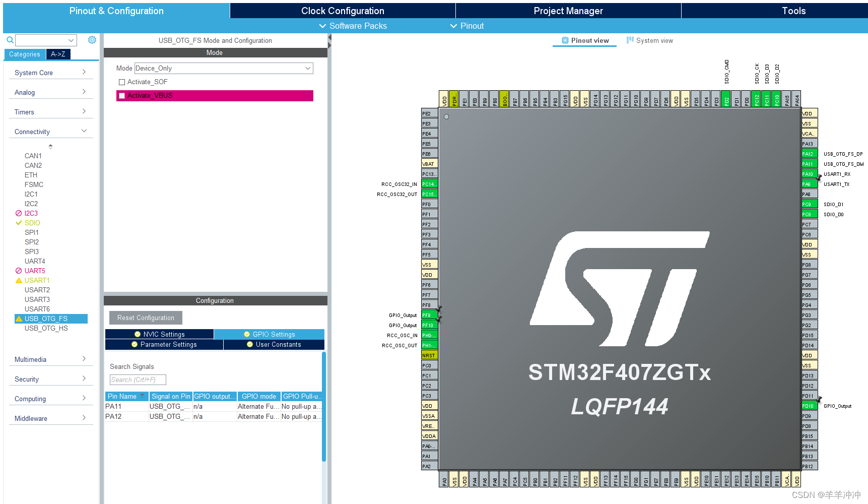Switch to Clock Configuration tab
Screen dimensions: 868x504
click(x=343, y=11)
